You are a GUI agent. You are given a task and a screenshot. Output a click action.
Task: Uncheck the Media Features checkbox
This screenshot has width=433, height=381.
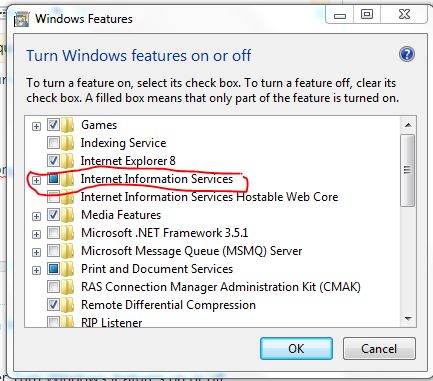(x=53, y=215)
